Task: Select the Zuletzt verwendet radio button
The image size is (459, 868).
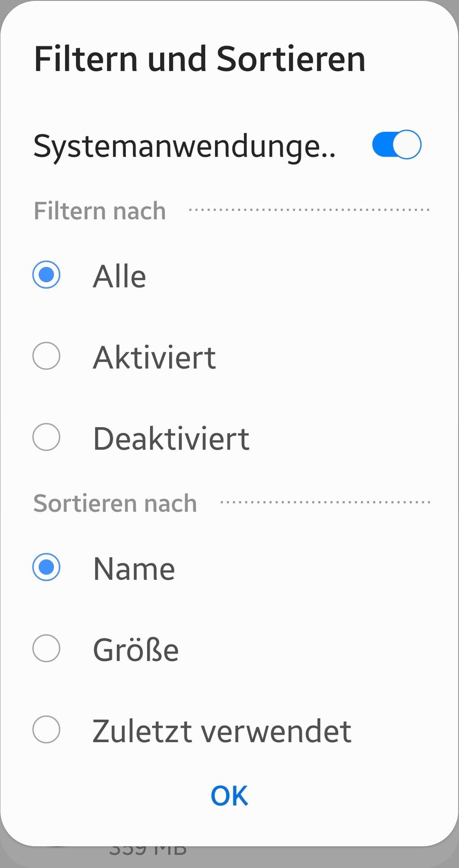Action: pos(46,730)
